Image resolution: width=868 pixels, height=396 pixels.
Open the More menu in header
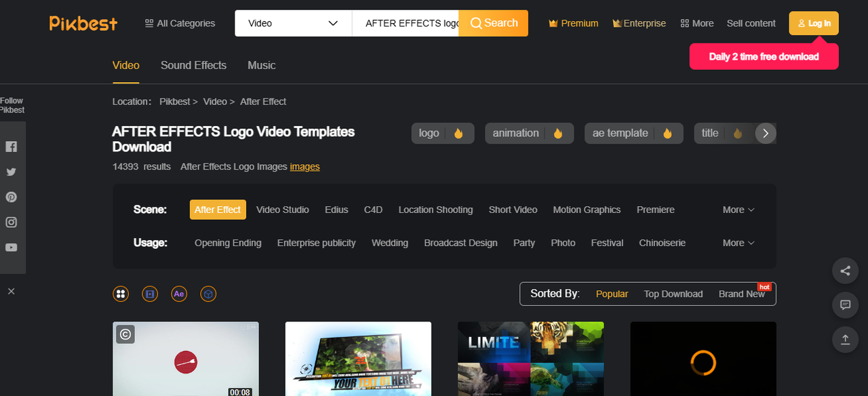point(697,23)
